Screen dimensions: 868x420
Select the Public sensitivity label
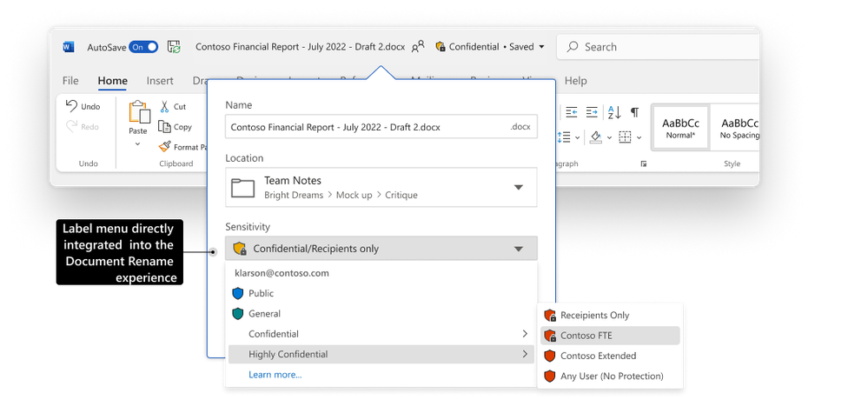(381, 293)
